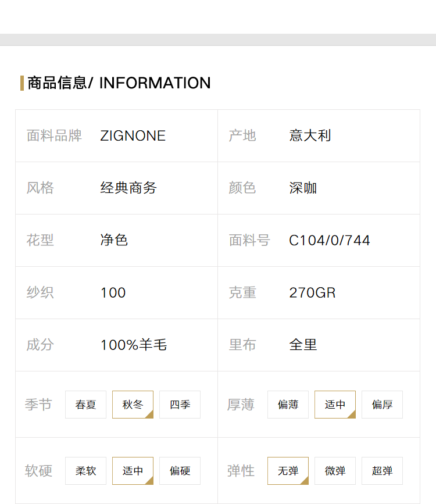436x504 pixels.
Task: Click the 厚薄 label
Action: tap(241, 405)
